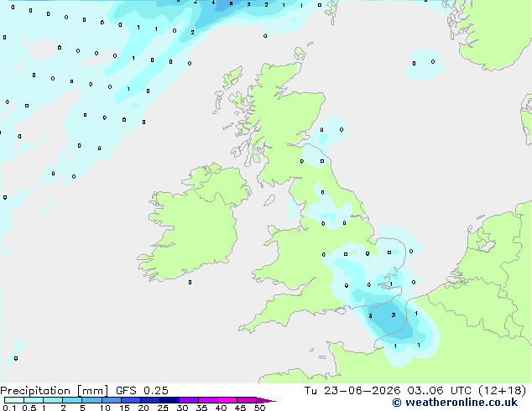Select the 10–15 mm legend swatch
The image size is (532, 411).
click(x=111, y=400)
